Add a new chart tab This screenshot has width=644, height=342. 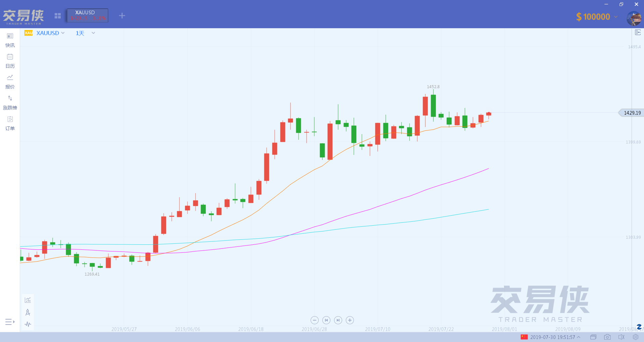(x=122, y=15)
